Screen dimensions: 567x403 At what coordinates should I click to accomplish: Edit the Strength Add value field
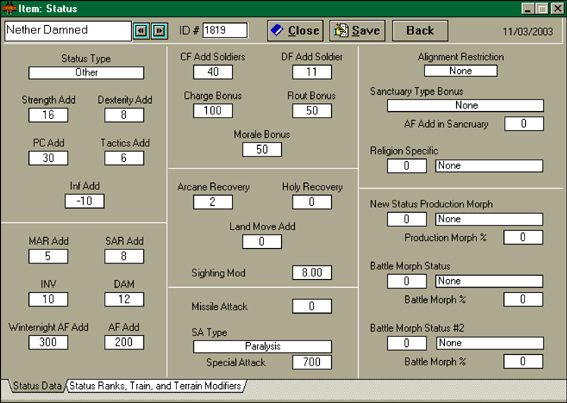tap(48, 115)
